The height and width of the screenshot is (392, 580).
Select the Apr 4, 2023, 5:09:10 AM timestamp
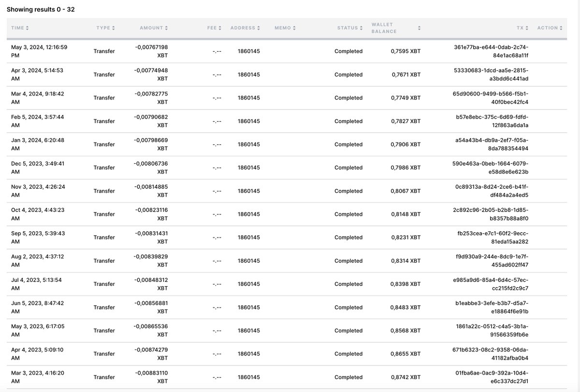[37, 354]
